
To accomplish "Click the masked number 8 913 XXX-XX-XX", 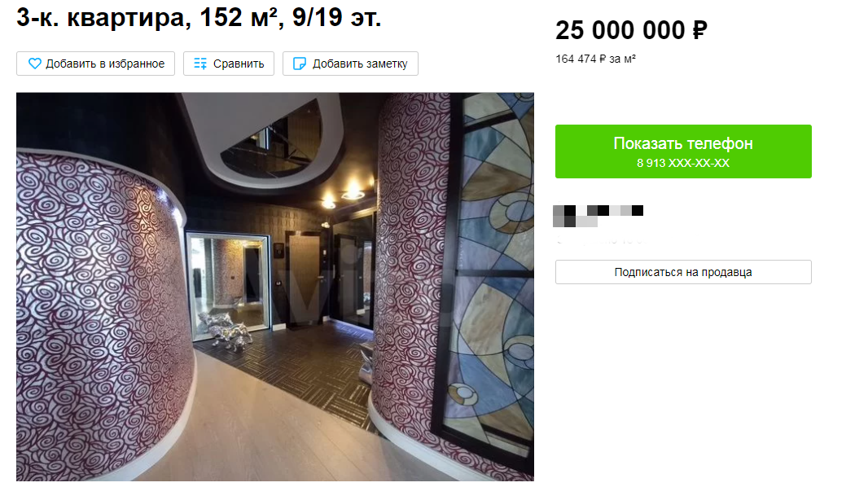I will pyautogui.click(x=683, y=163).
